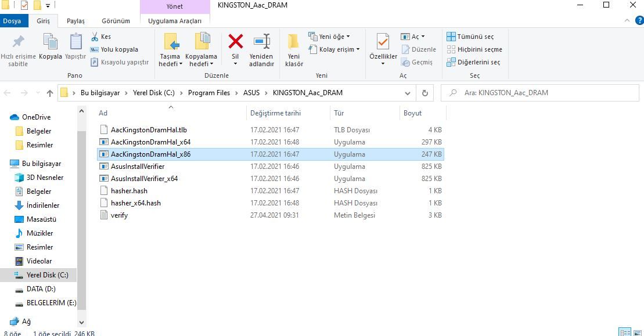Viewport: 644px width, 336px height.
Task: Open the Dosya menu tab
Action: pos(12,21)
